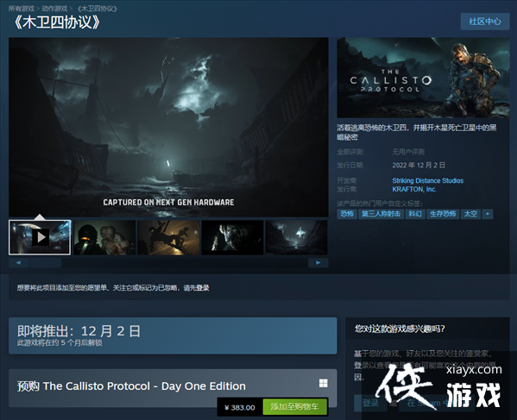Open the 社区中心 community hub button

point(485,22)
